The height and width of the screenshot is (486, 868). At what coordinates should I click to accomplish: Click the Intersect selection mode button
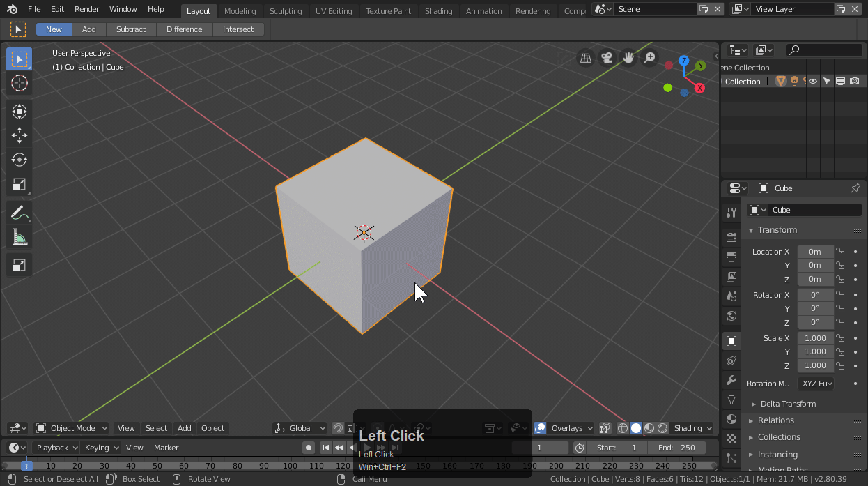(238, 29)
